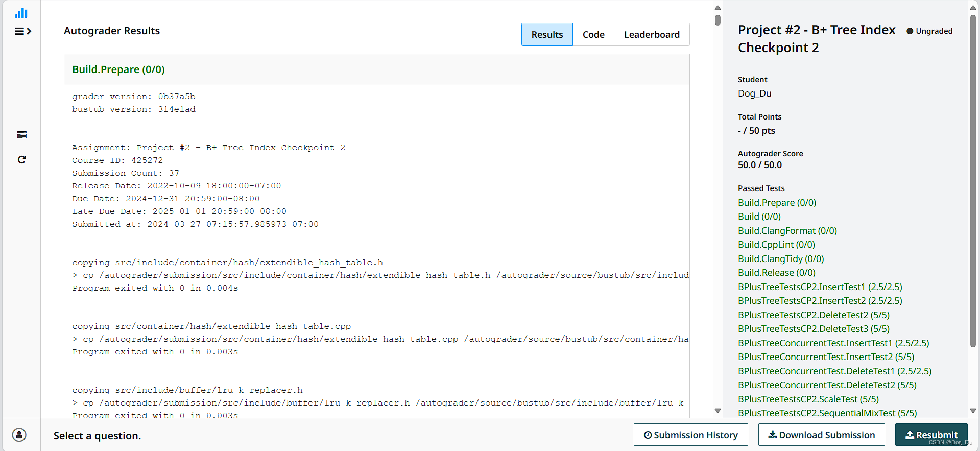Open Build.ClangTidy (0/0) test link

(x=781, y=259)
